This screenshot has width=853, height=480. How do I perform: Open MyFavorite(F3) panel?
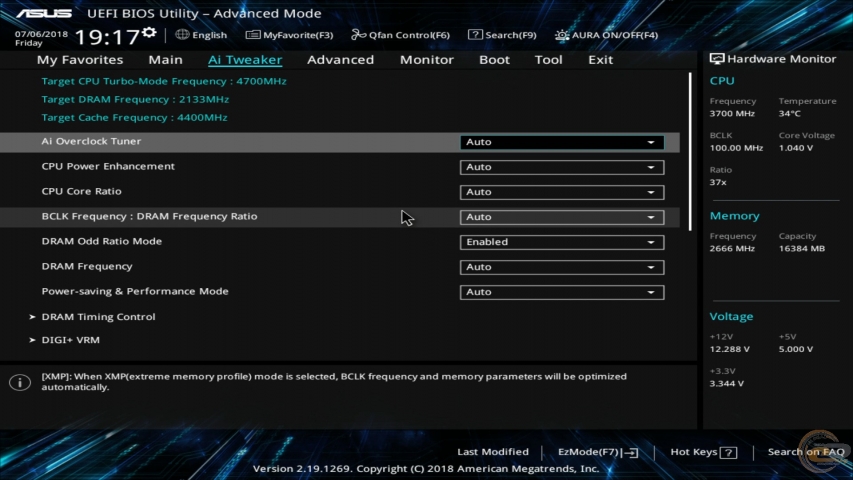tap(289, 35)
